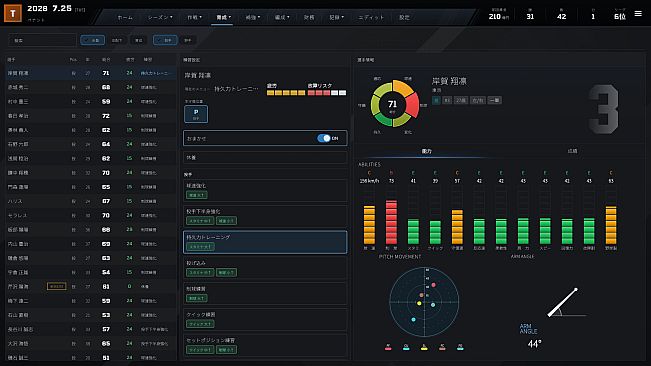Select the third filter chip after search field
The image size is (651, 366).
139,40
